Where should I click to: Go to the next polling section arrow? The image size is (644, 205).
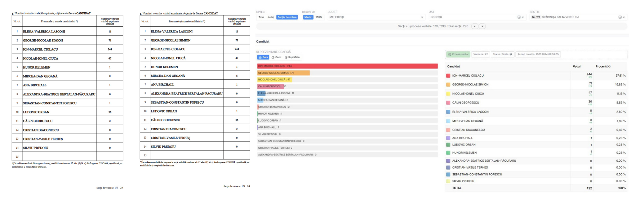click(x=482, y=26)
